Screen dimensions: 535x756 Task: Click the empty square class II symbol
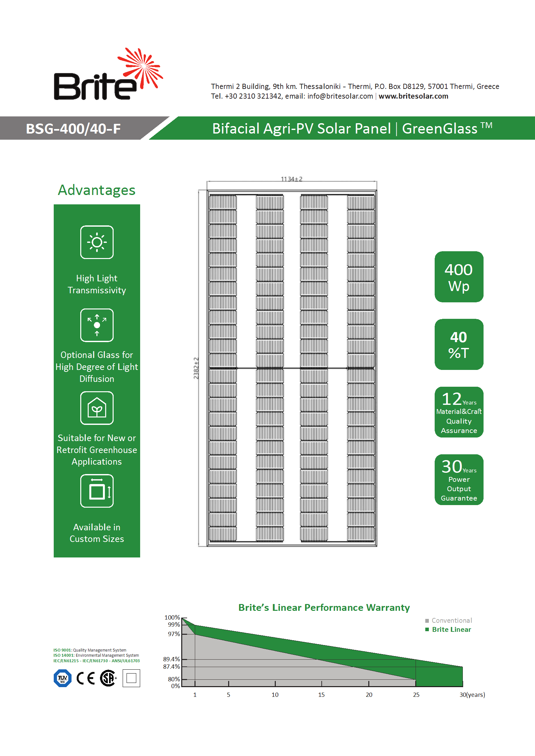[x=131, y=678]
